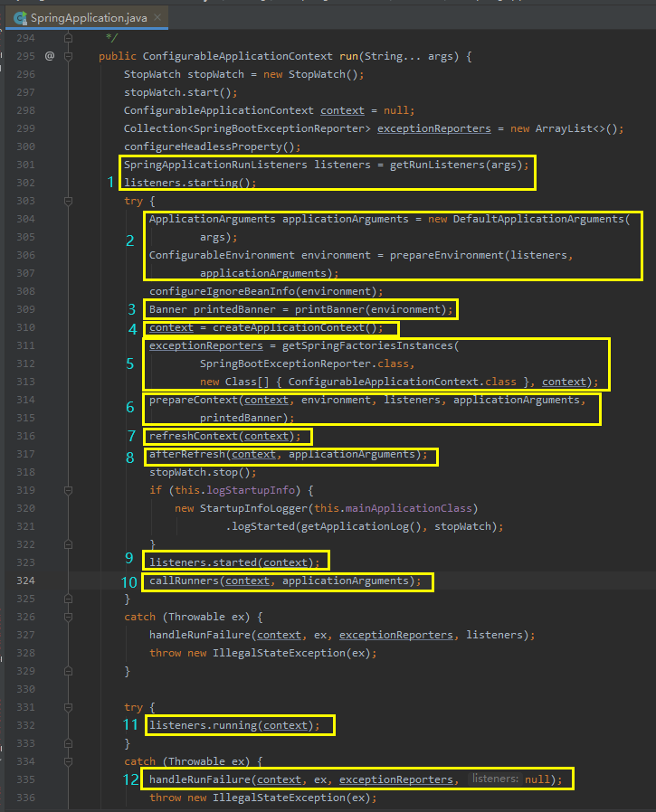Collapse the try block at line 303
This screenshot has width=656, height=812.
(68, 201)
